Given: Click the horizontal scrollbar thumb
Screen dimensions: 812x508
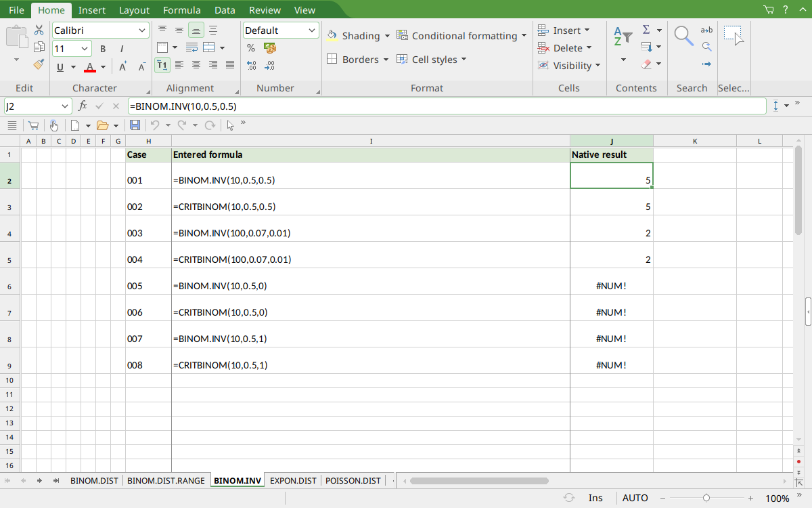Looking at the screenshot, I should [x=479, y=481].
